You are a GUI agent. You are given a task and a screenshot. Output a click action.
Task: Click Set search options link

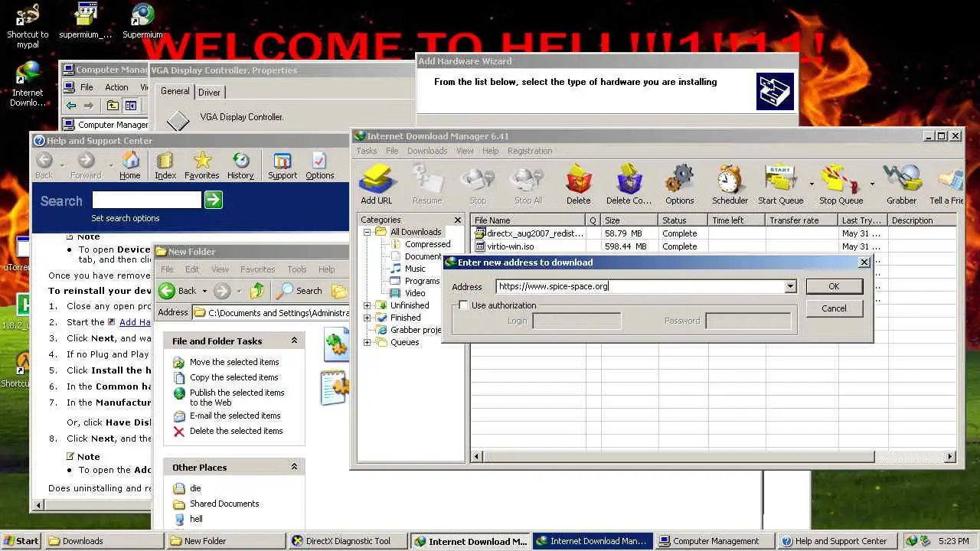tap(126, 218)
